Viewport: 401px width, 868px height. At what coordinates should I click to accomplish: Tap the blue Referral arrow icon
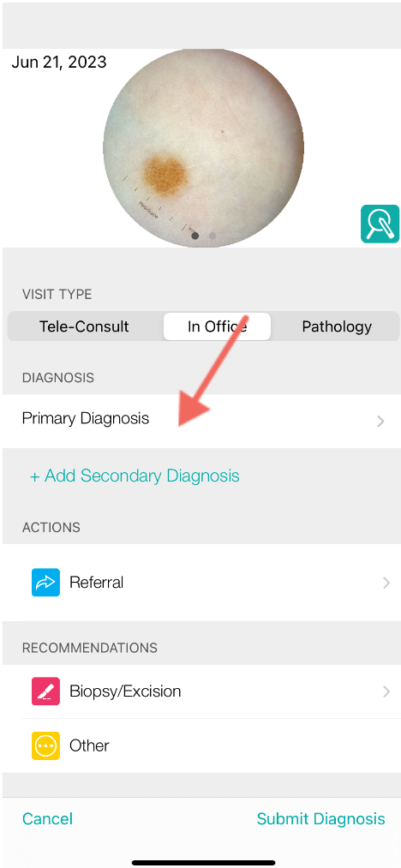click(x=45, y=582)
